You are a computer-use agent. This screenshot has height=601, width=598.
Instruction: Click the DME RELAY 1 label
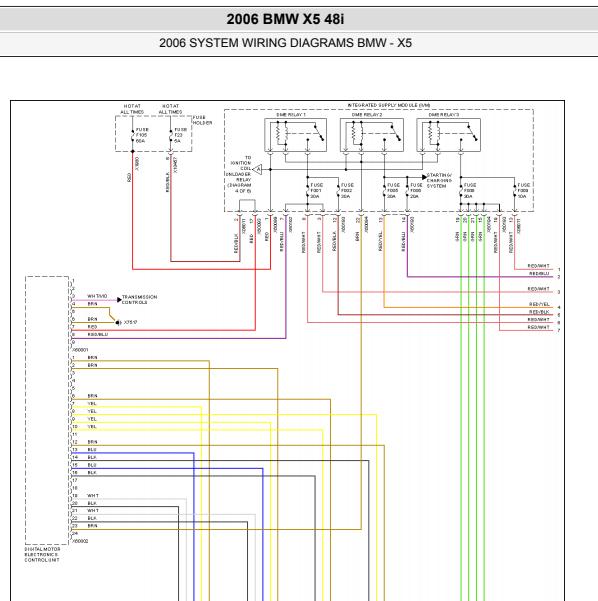291,115
